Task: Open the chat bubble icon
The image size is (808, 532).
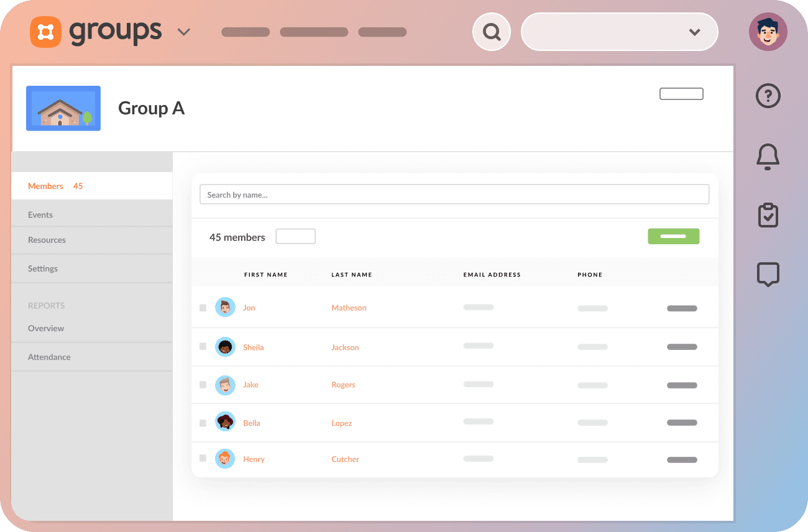Action: point(768,274)
